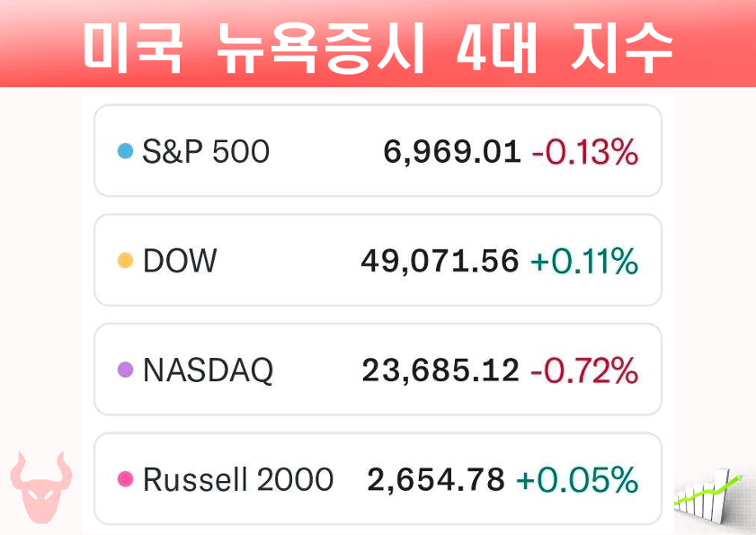Screen dimensions: 756x535
Task: Click the NASDAQ value 23,685.12
Action: [x=440, y=370]
